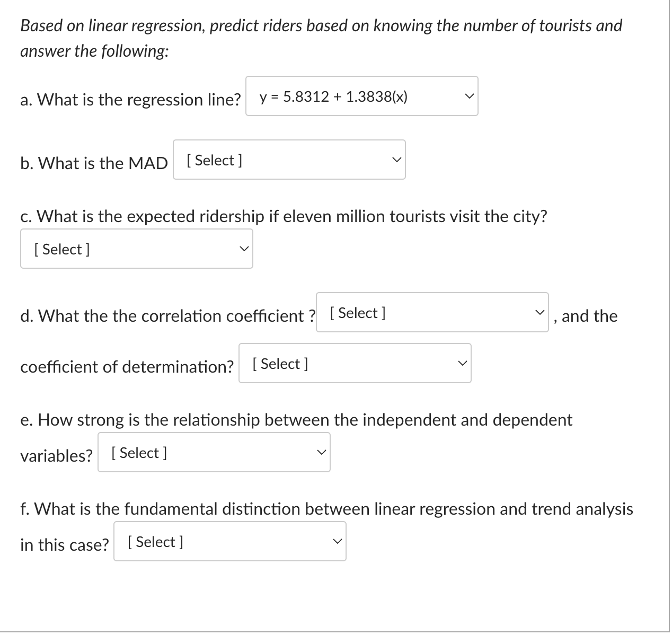
Task: Click the chevron on the variables strength dropdown
Action: click(321, 451)
